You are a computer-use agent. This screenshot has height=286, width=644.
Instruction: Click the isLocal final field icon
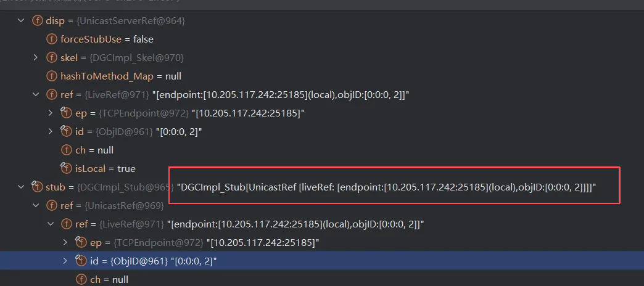tap(66, 168)
